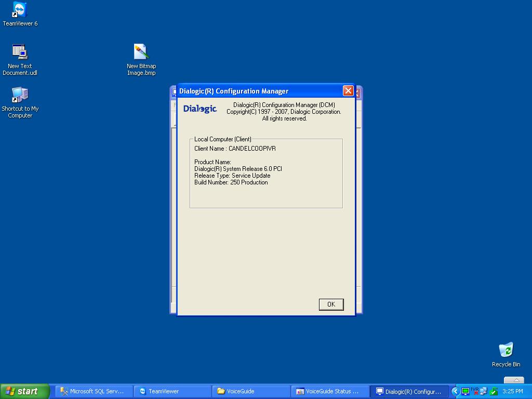This screenshot has width=532, height=399.
Task: Open the VoiceGuide folder from the taskbar
Action: (251, 392)
